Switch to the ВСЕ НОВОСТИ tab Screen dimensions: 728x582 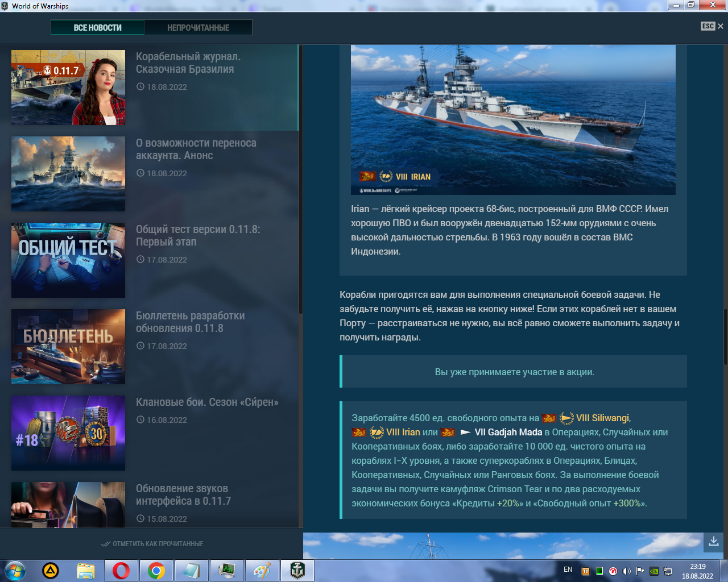click(97, 27)
